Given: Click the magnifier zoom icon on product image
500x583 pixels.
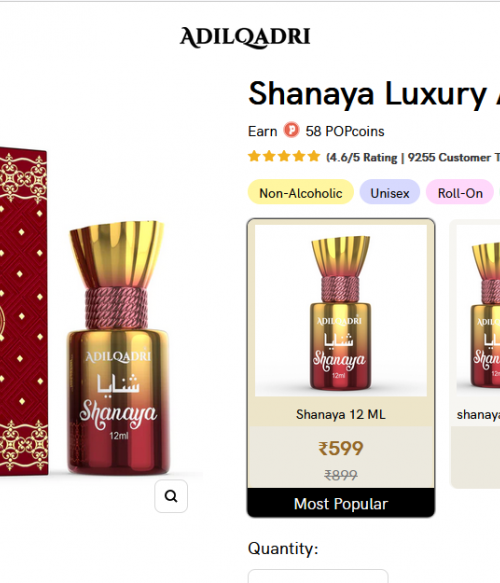Looking at the screenshot, I should point(171,496).
